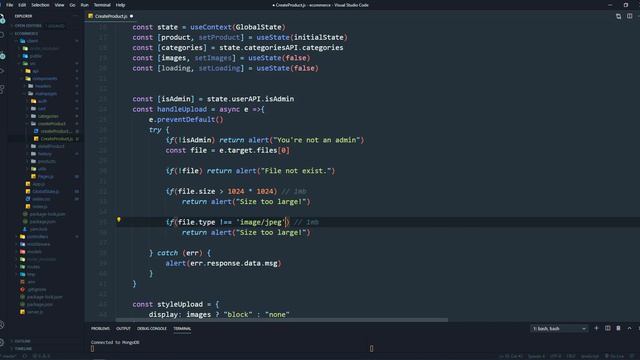
Task: Click the split editor right icon
Action: (x=629, y=16)
